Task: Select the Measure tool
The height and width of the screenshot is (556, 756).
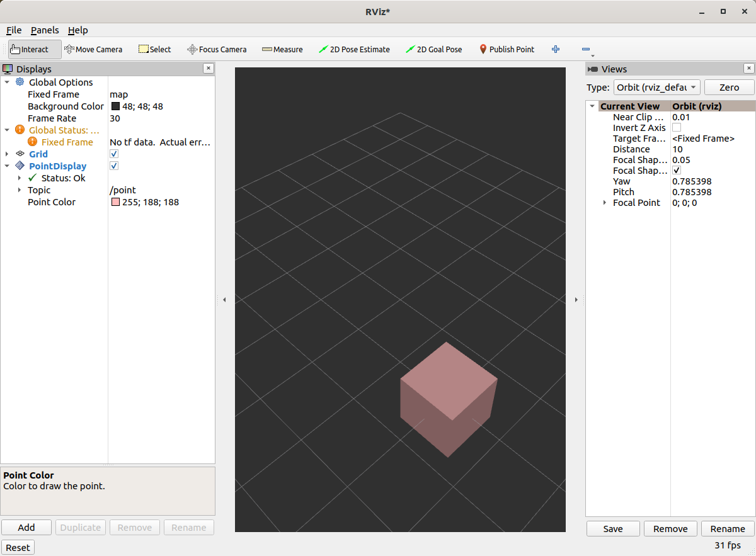Action: (282, 49)
